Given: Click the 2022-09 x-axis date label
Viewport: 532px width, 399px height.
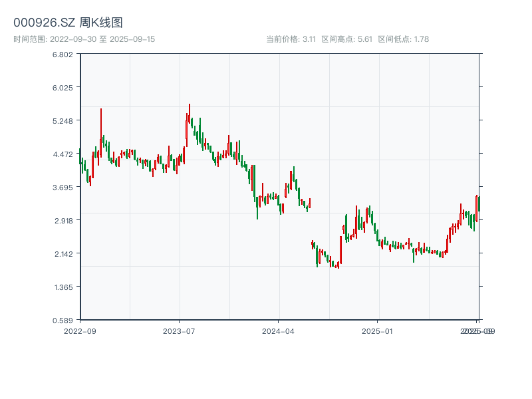Looking at the screenshot, I should tap(80, 331).
